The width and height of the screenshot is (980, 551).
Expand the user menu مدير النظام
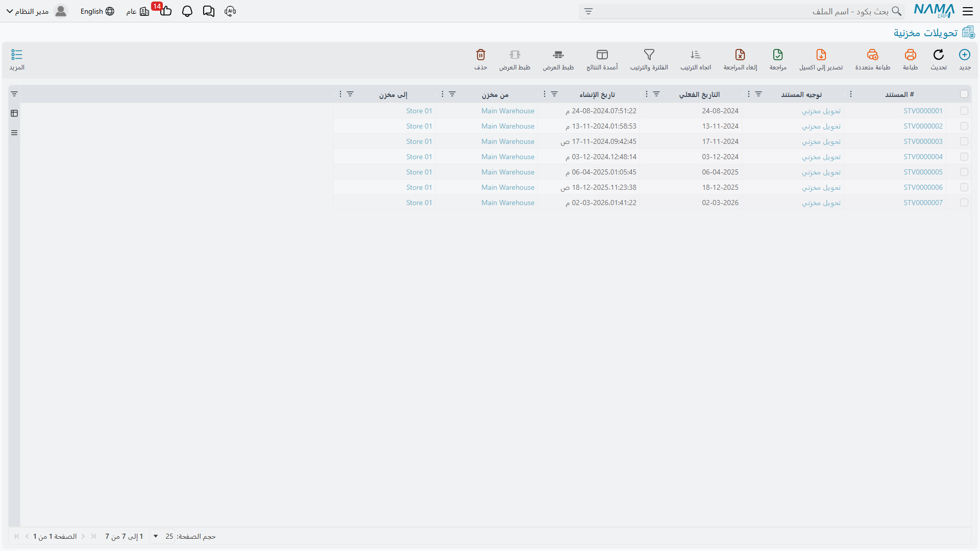10,11
